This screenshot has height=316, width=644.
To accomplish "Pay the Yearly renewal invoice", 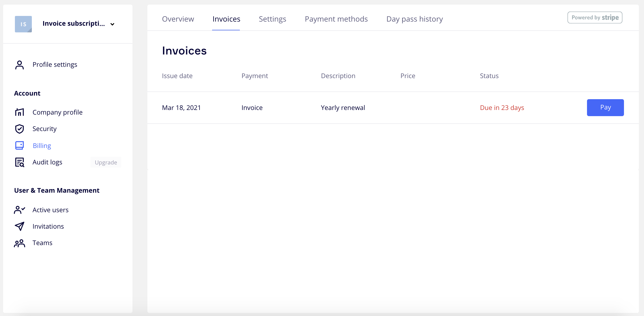I will click(x=605, y=108).
